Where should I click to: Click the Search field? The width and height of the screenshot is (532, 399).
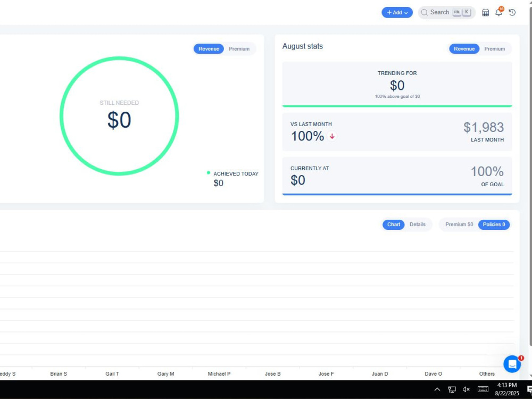point(446,13)
